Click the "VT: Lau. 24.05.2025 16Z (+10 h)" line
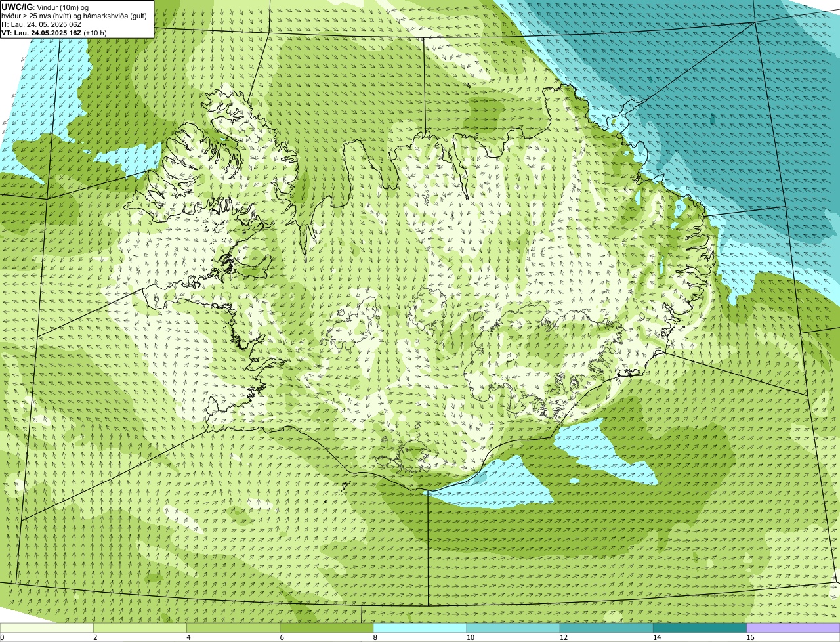This screenshot has height=642, width=840. click(x=54, y=33)
